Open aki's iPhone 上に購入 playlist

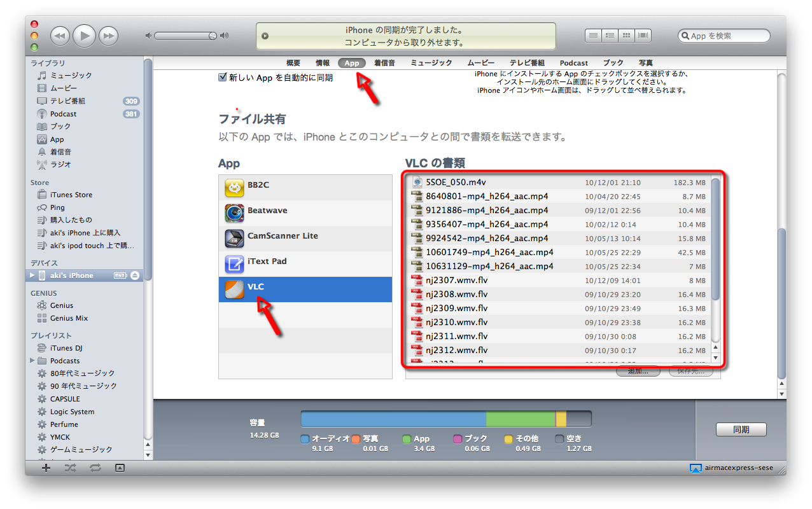coord(85,233)
